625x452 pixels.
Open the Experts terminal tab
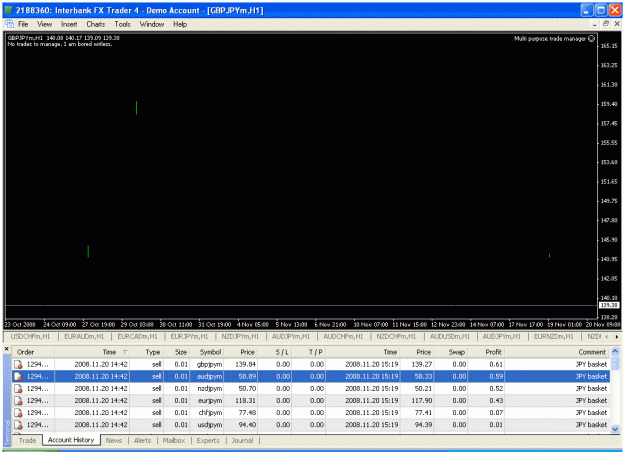pos(208,440)
